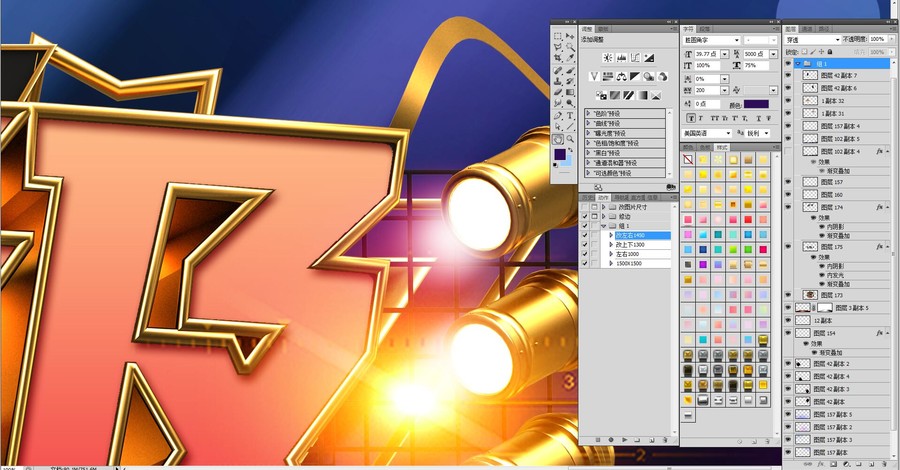
Task: Open the 样式 tab
Action: pyautogui.click(x=721, y=147)
